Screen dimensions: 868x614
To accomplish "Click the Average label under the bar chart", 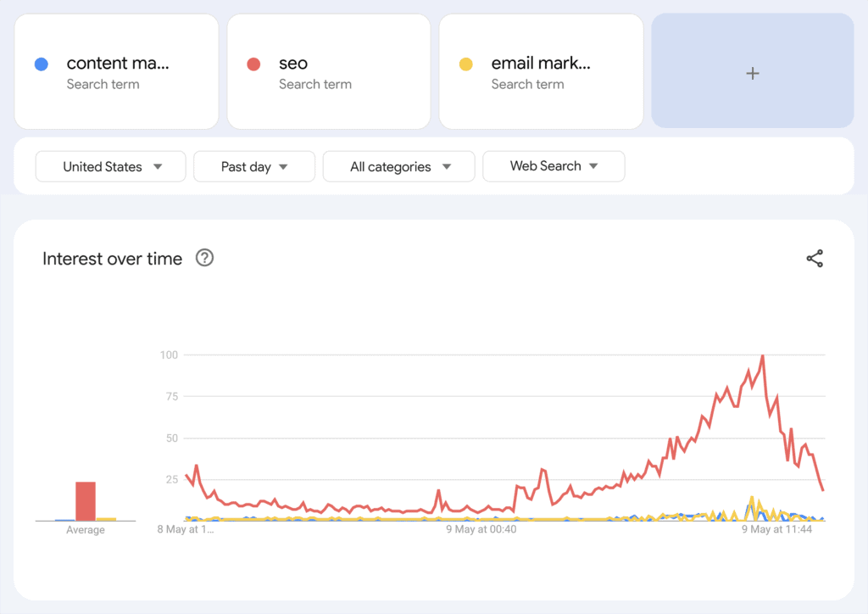I will [x=86, y=530].
